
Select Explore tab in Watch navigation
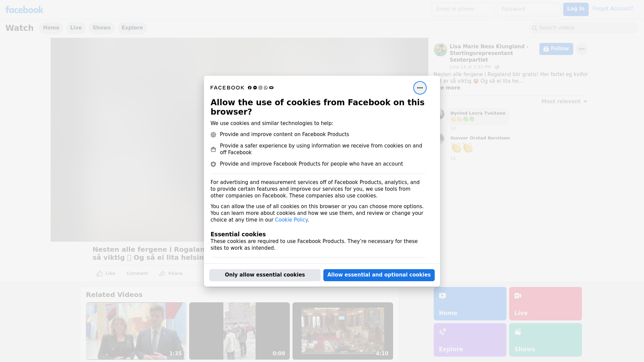point(132,28)
